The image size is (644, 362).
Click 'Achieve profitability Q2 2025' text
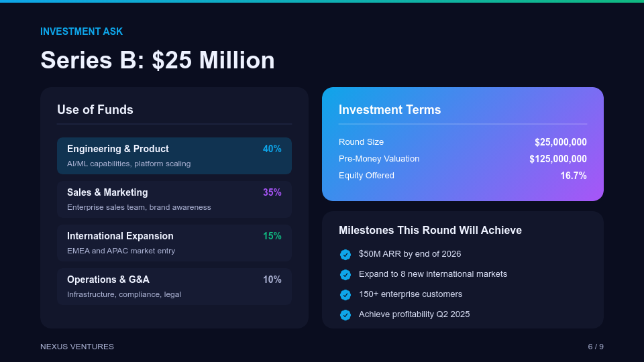click(415, 314)
